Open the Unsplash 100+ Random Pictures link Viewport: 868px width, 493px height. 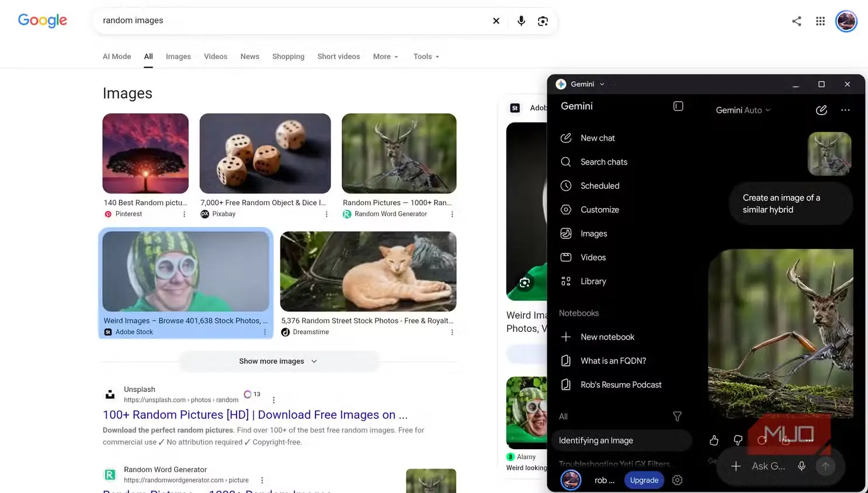tap(255, 415)
